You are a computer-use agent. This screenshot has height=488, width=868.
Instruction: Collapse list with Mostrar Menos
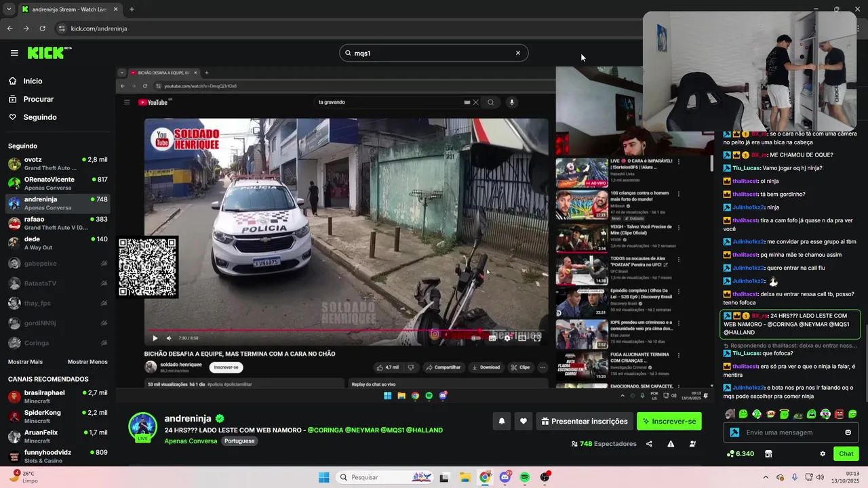(x=87, y=362)
